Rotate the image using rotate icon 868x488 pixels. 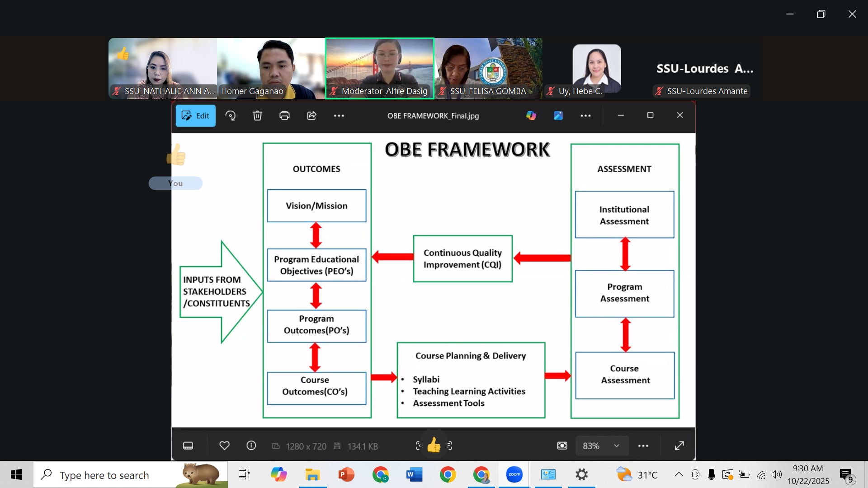coord(231,116)
